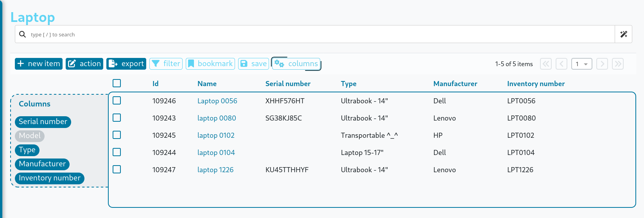Click the bookmark button
The width and height of the screenshot is (644, 218).
210,64
